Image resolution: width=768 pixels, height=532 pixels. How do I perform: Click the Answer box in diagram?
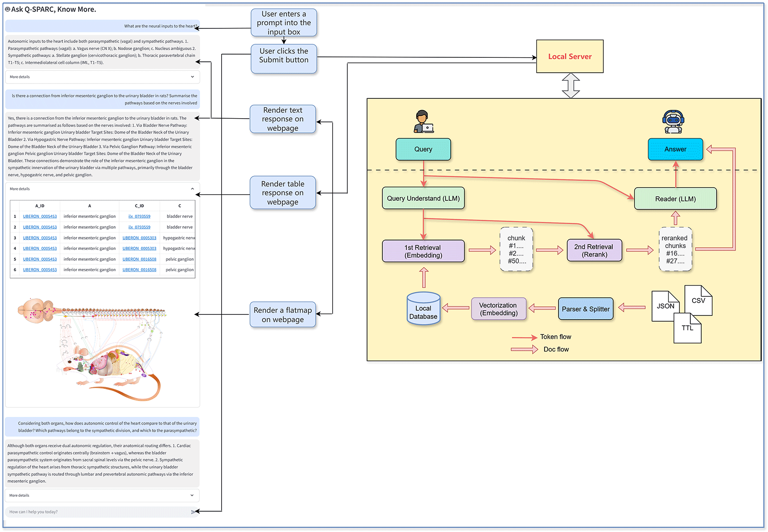pyautogui.click(x=675, y=149)
